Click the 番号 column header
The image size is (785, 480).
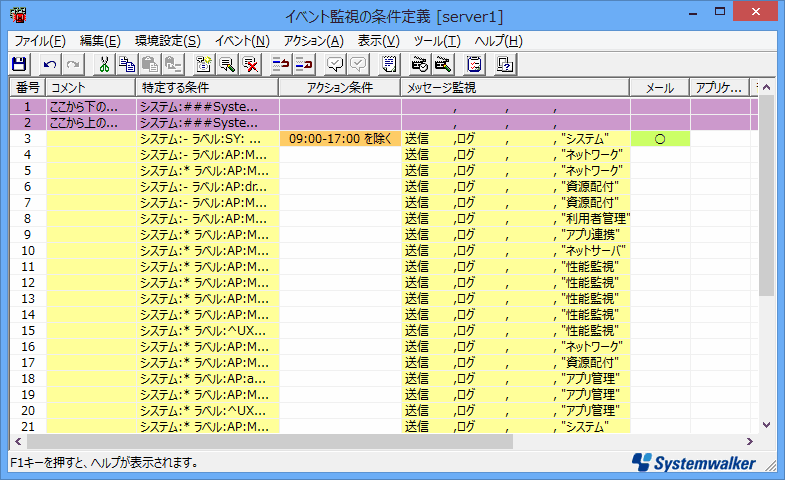click(x=28, y=88)
